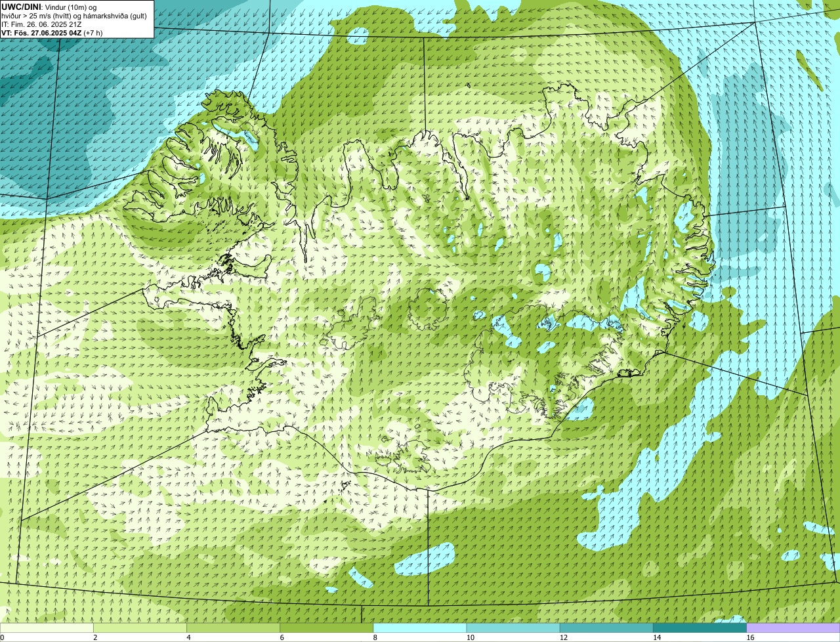840x642 pixels.
Task: Click the "10" scale label
Action: click(x=471, y=637)
